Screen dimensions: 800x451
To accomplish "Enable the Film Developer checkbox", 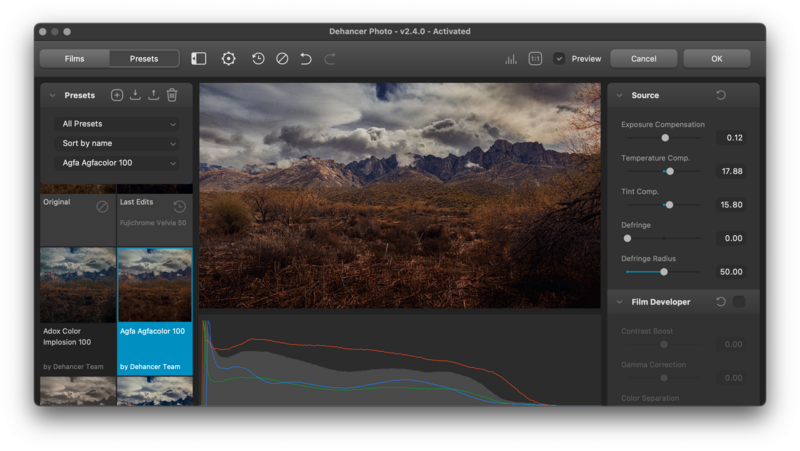I will (x=739, y=302).
